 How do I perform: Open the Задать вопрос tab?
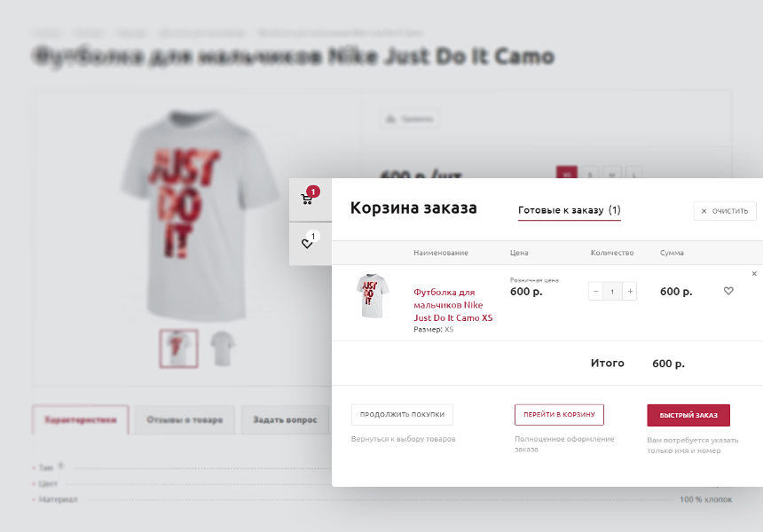(x=284, y=419)
